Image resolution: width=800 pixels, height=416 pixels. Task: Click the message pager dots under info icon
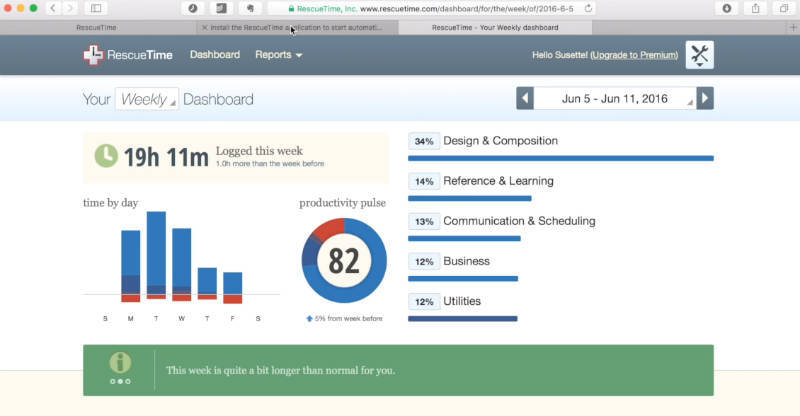tap(120, 381)
